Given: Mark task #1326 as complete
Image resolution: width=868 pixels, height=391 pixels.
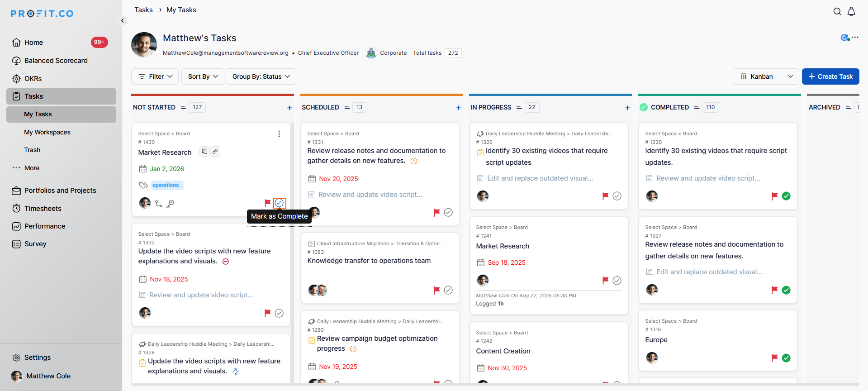Looking at the screenshot, I should [x=617, y=196].
